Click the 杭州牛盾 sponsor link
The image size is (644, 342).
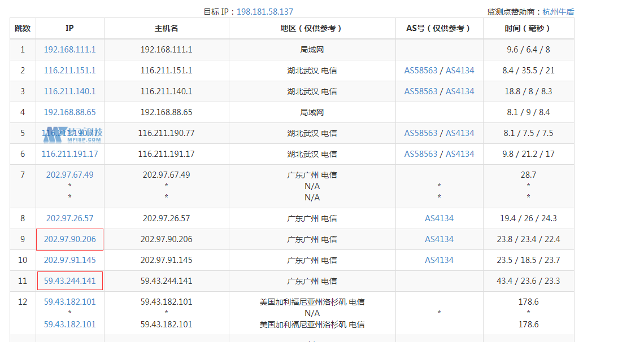(558, 11)
